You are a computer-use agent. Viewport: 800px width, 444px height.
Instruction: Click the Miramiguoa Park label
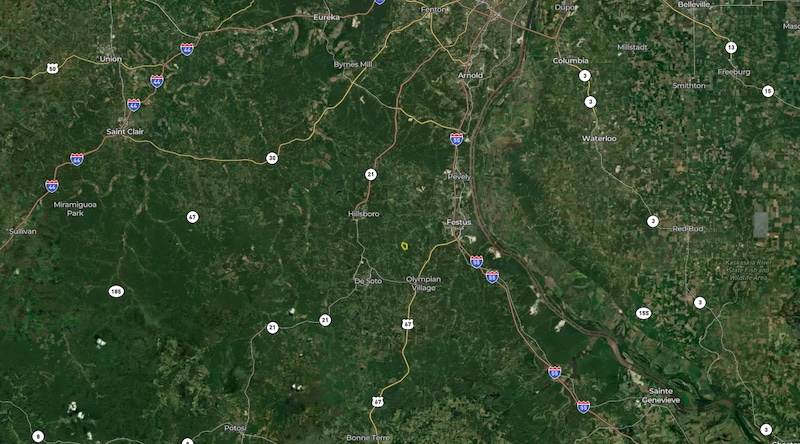75,209
